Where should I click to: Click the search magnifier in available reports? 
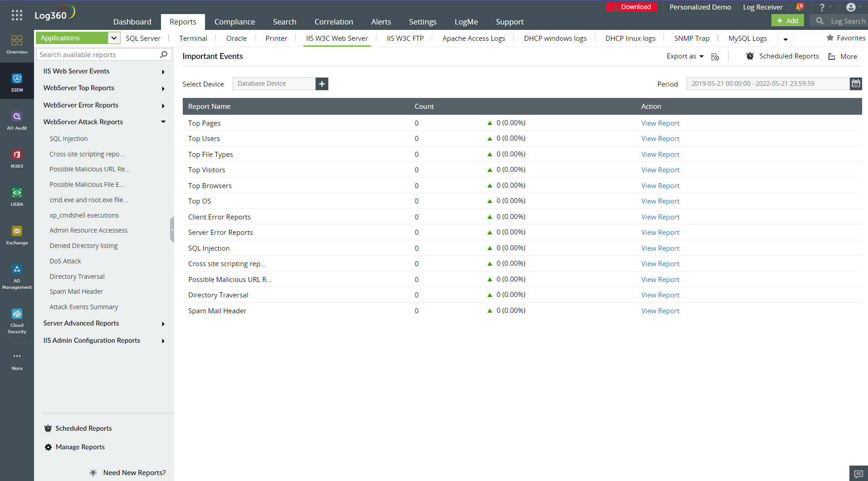click(x=164, y=54)
